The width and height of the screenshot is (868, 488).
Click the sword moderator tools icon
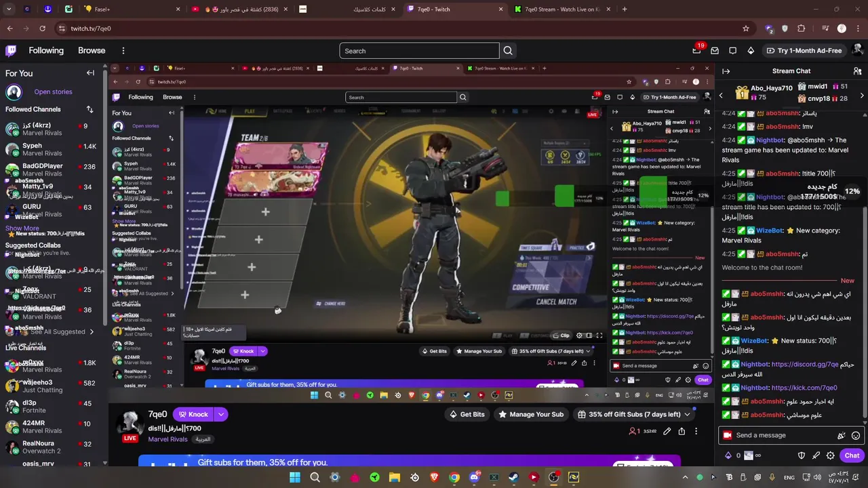click(816, 455)
